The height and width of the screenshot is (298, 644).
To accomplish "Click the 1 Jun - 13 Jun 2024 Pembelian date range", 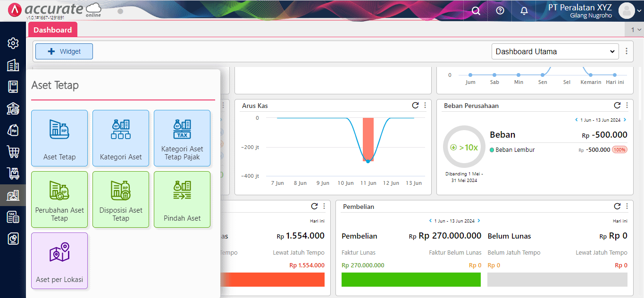I will 454,221.
